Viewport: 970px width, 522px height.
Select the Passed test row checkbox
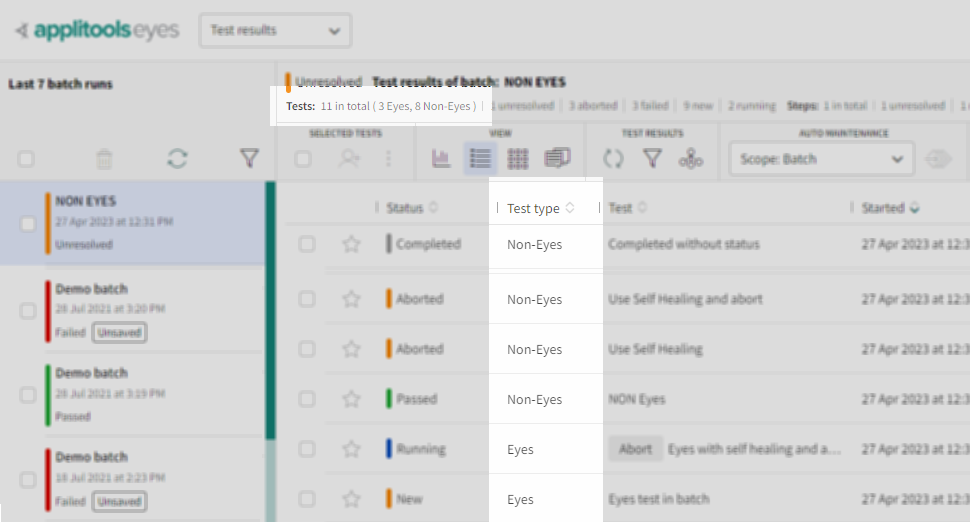tap(307, 399)
